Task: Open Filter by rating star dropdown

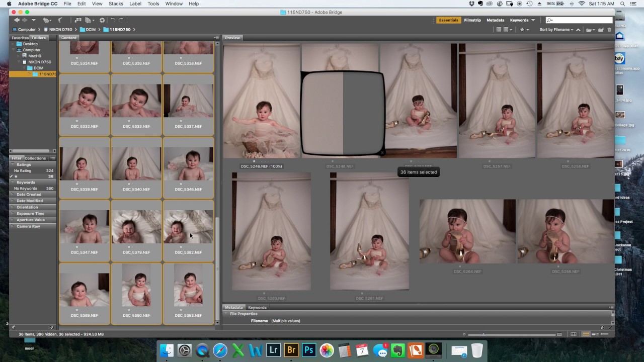Action: 524,30
